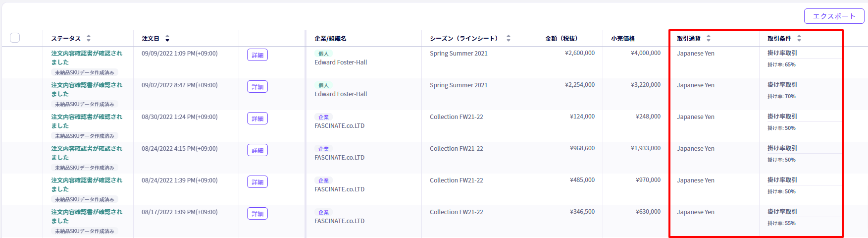
Task: Sort by ステータス column arrows
Action: [x=89, y=38]
